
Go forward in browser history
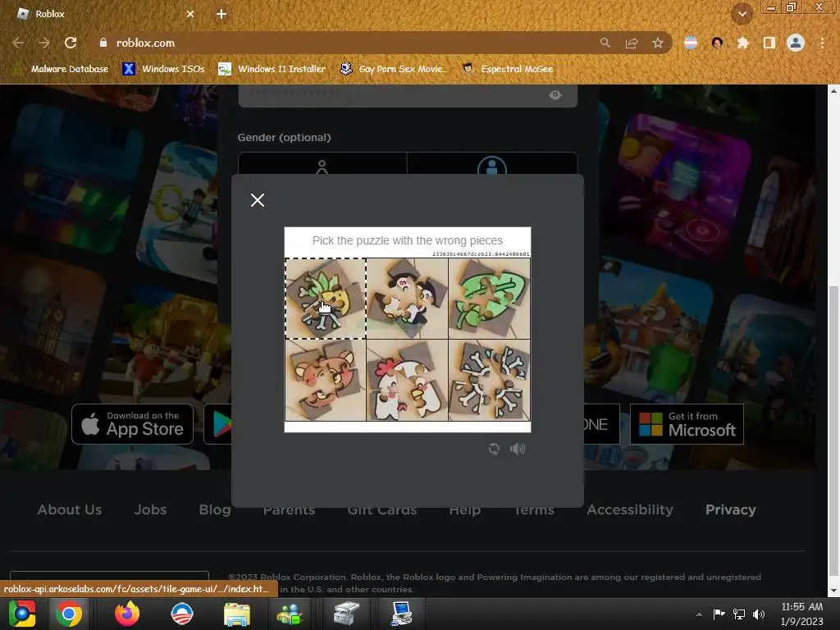click(44, 43)
